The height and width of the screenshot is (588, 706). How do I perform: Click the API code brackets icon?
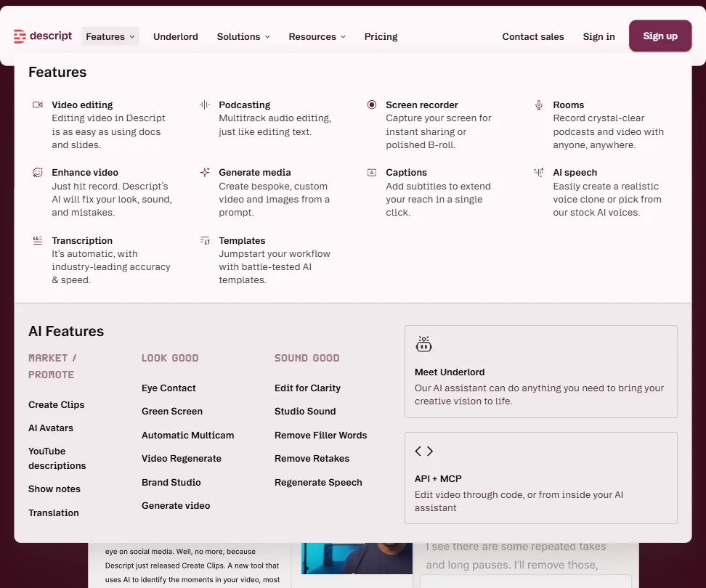click(423, 452)
